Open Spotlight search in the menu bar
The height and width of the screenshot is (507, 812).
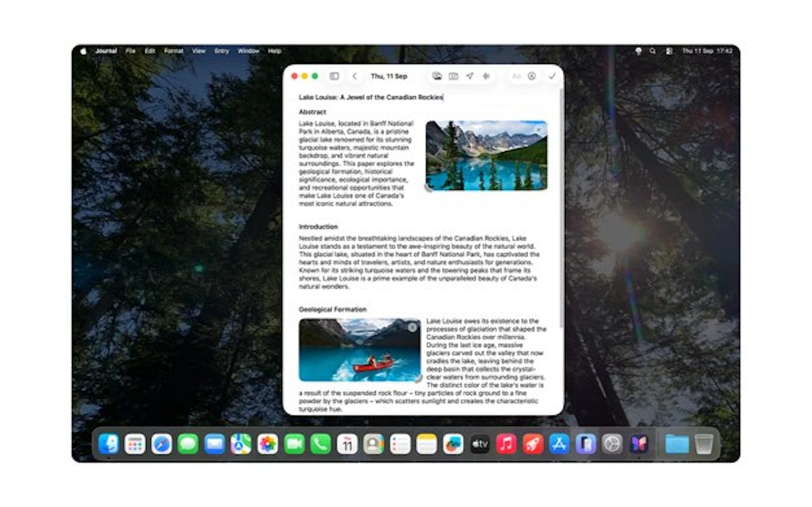pos(653,51)
